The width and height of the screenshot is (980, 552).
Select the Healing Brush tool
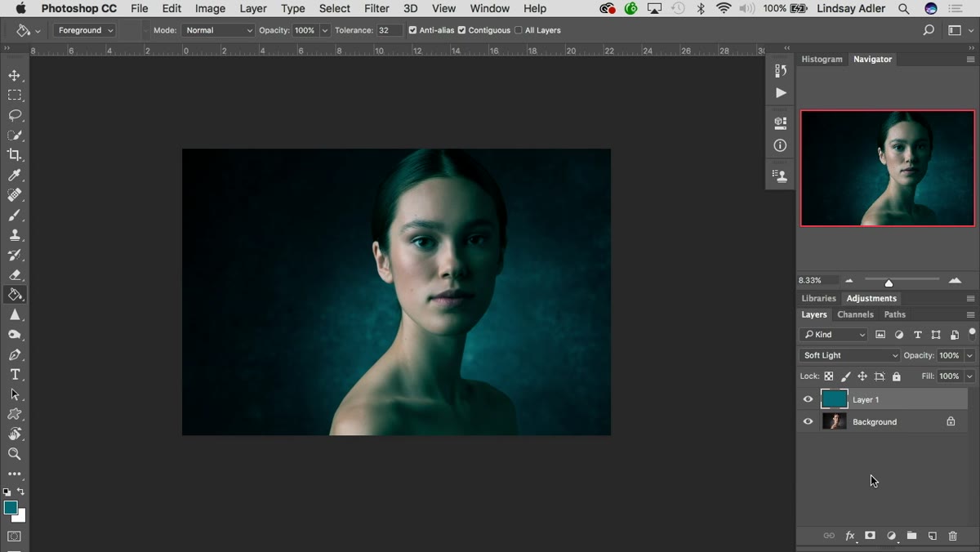coord(15,195)
